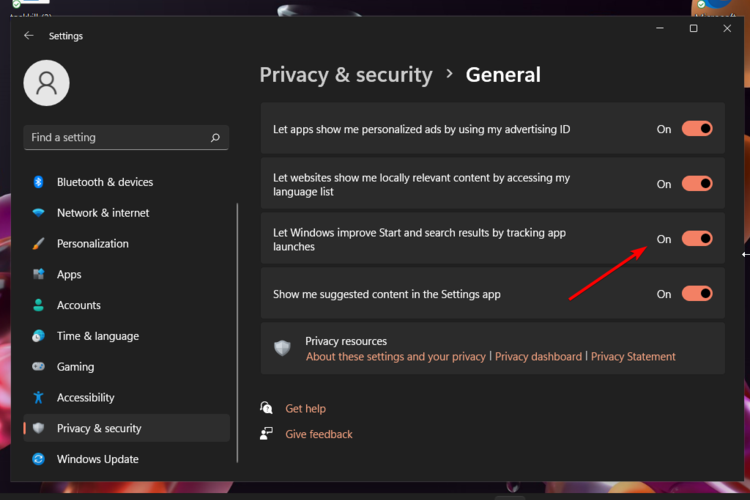The height and width of the screenshot is (500, 750).
Task: Click Privacy & security breadcrumb heading
Action: click(x=346, y=75)
